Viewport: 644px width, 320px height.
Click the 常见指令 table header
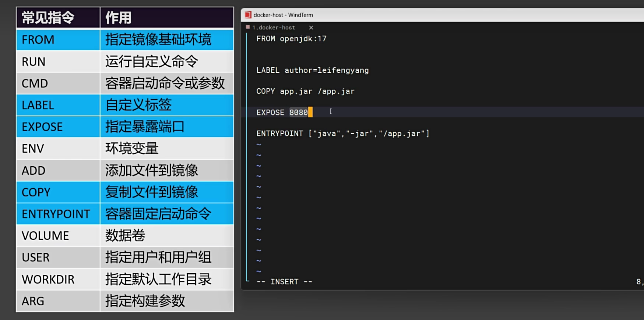pyautogui.click(x=58, y=18)
